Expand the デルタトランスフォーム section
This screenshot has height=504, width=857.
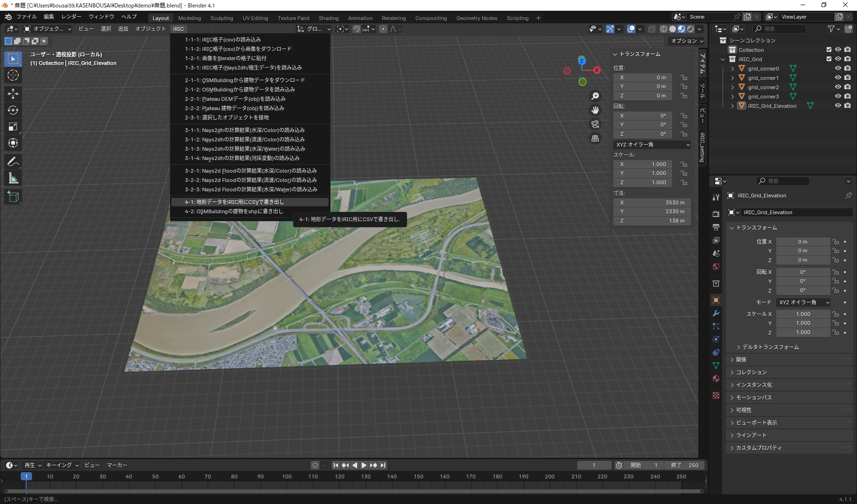tap(770, 347)
